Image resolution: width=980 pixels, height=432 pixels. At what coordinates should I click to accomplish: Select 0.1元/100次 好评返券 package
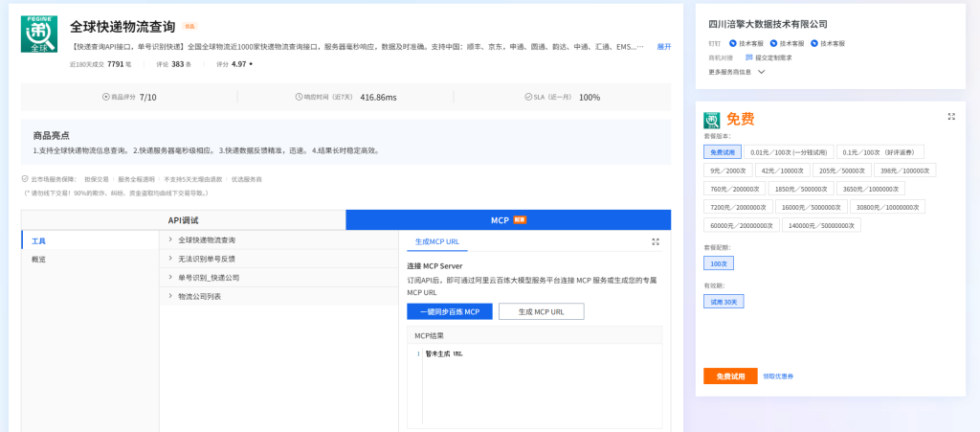click(x=880, y=152)
